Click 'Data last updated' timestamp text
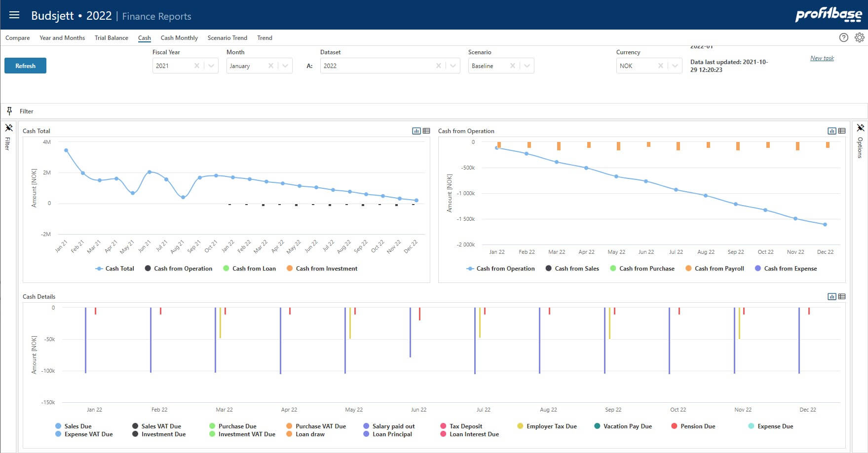Screen dimensions: 868x453 click(x=729, y=66)
